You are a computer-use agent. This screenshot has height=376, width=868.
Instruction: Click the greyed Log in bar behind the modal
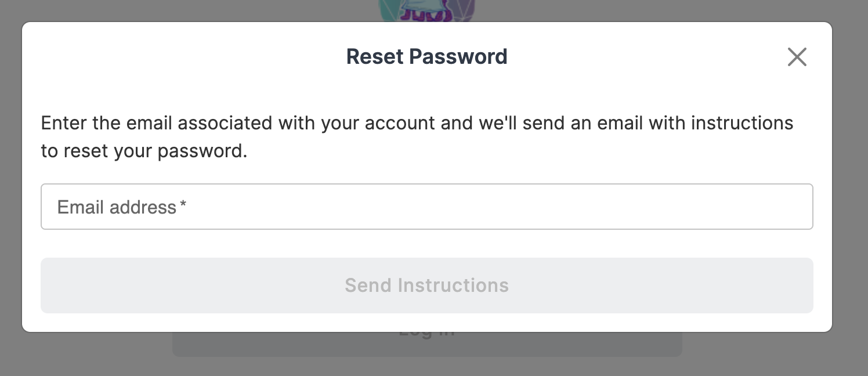pos(427,344)
